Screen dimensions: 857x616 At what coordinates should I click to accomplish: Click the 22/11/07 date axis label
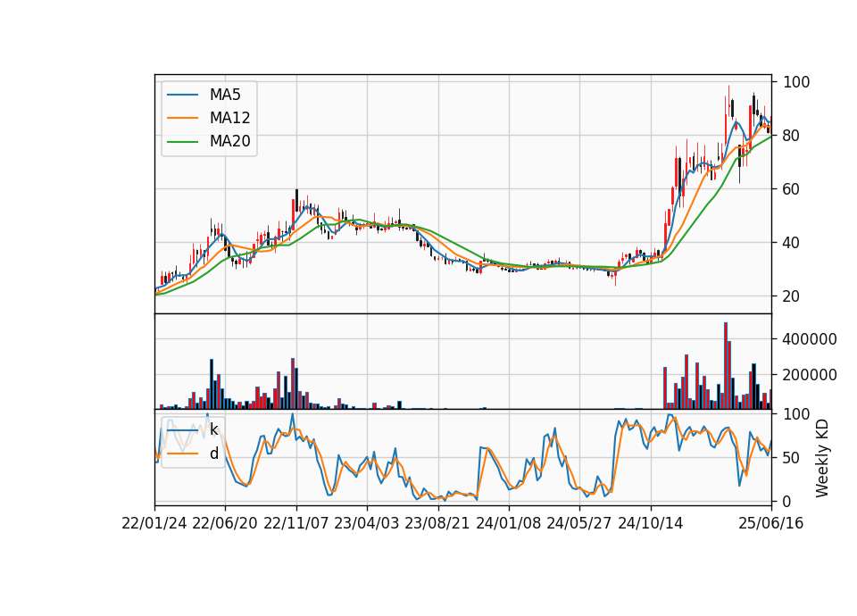coord(295,523)
